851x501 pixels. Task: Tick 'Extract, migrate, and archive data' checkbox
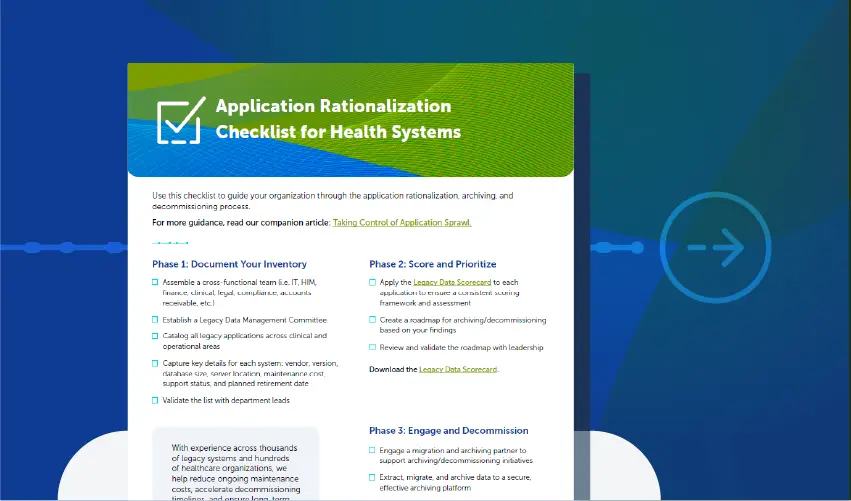pos(372,478)
